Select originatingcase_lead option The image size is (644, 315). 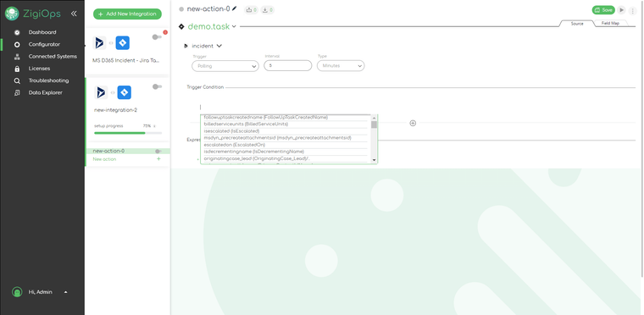click(x=286, y=158)
